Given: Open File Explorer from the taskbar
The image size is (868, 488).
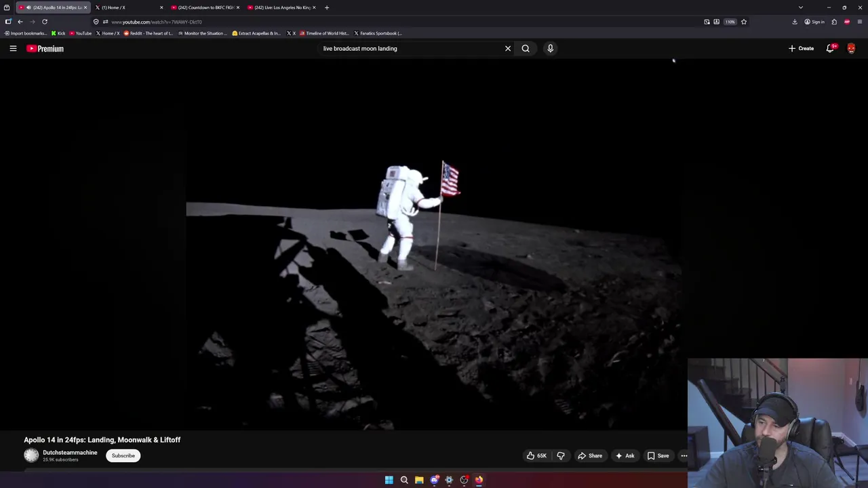Looking at the screenshot, I should 419,480.
